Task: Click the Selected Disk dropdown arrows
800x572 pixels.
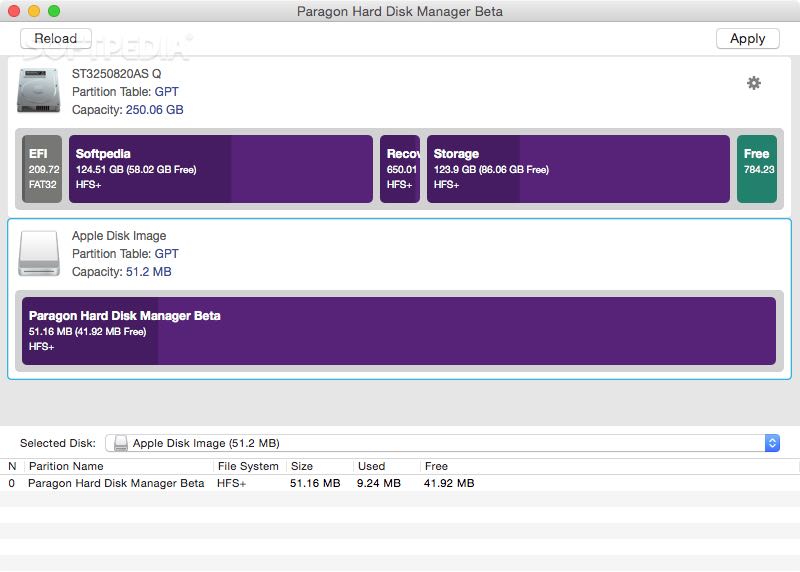Action: click(x=772, y=443)
